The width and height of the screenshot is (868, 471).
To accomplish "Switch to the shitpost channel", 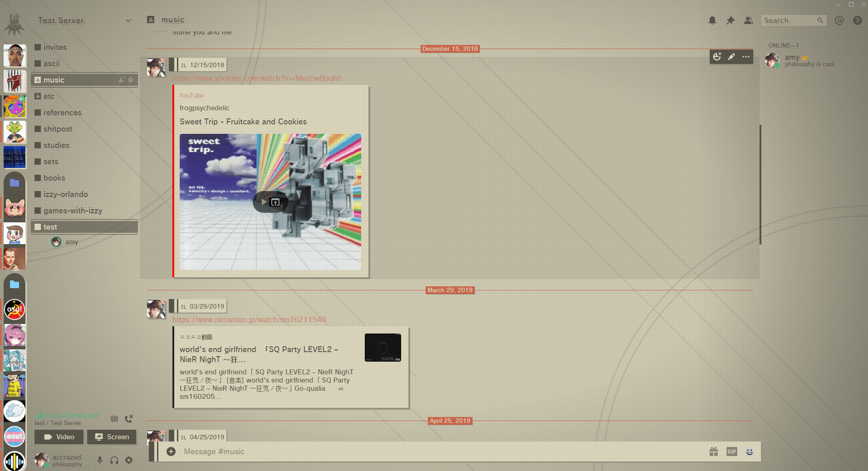I will [58, 129].
